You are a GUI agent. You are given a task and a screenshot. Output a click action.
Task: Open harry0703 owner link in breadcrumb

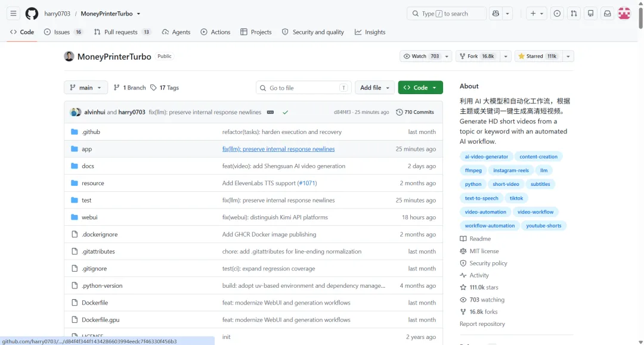(57, 14)
